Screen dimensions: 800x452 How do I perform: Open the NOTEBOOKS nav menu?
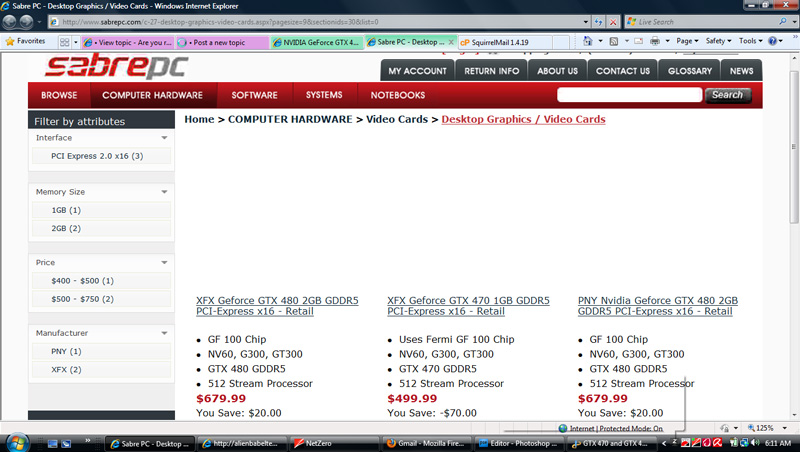tap(397, 95)
